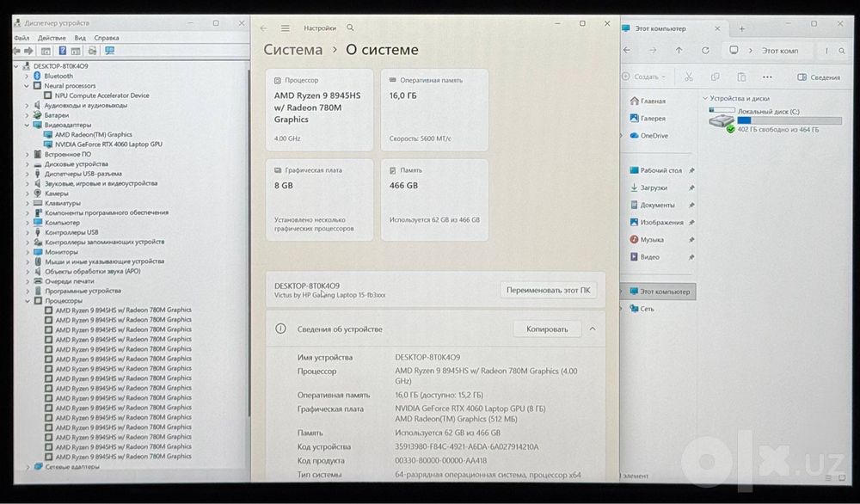The width and height of the screenshot is (860, 504).
Task: Collapse the Neural processors node
Action: (x=27, y=86)
